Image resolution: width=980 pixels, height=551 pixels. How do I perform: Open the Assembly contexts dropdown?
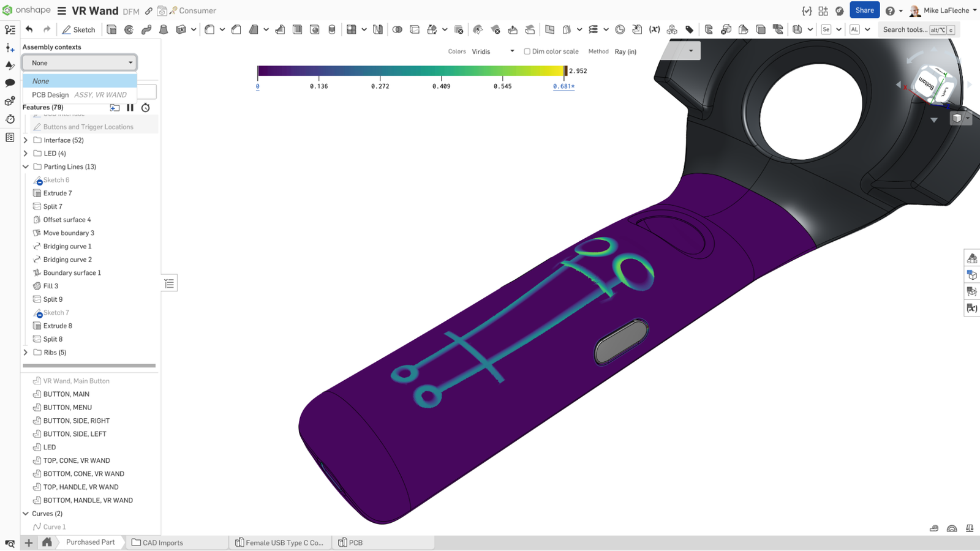(x=78, y=62)
